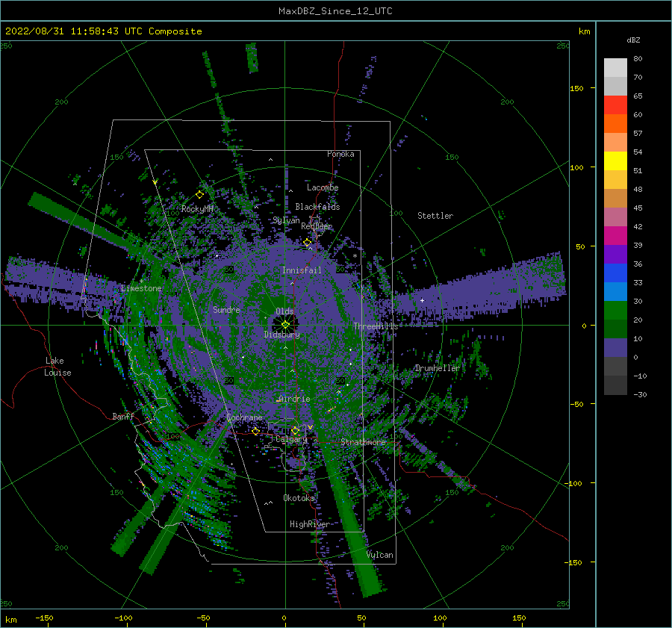Image resolution: width=672 pixels, height=628 pixels.
Task: Click the Drumheller label
Action: pyautogui.click(x=437, y=368)
